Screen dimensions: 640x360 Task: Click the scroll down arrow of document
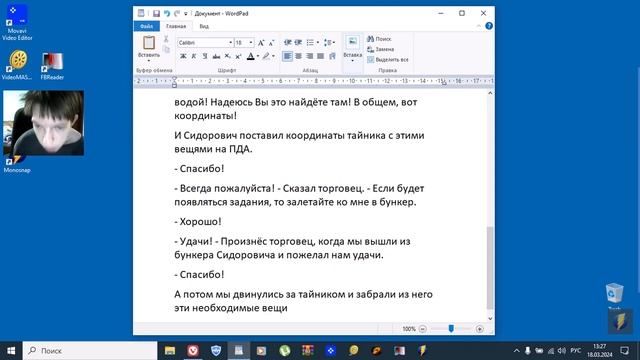(490, 318)
